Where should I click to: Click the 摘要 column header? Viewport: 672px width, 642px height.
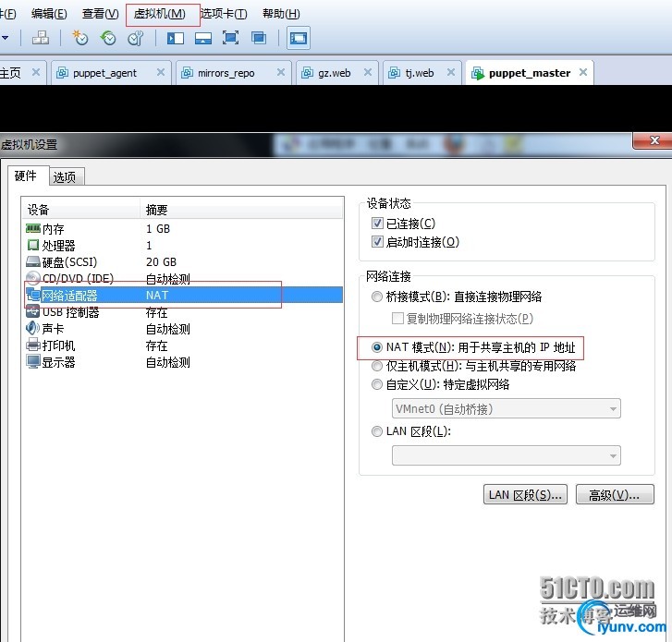point(241,210)
